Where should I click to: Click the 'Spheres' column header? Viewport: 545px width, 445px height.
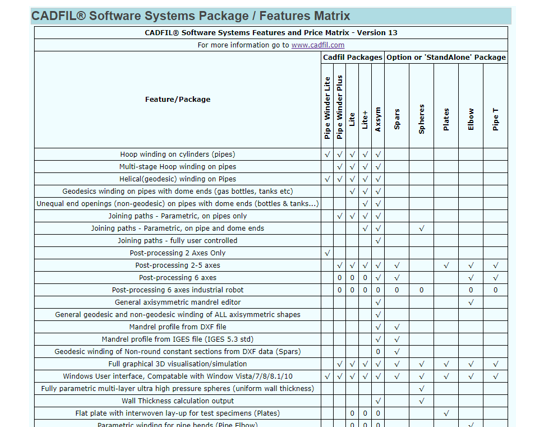(x=421, y=119)
